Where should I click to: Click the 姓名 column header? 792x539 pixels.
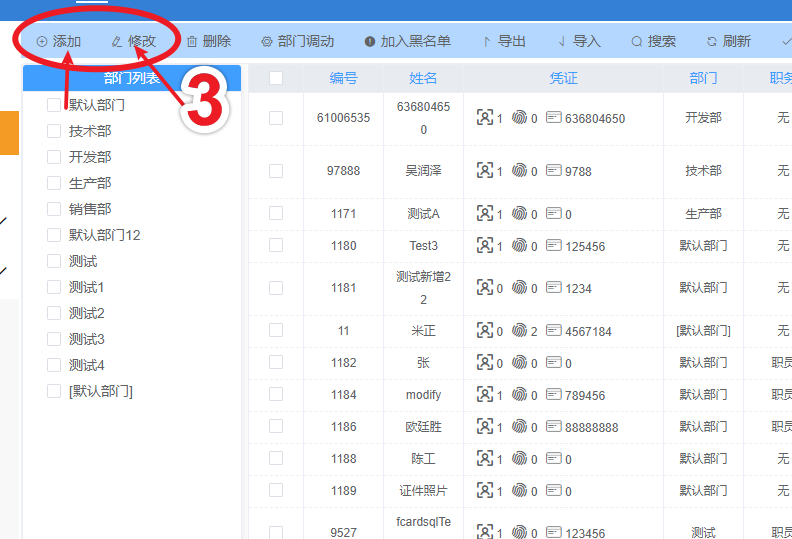click(x=423, y=78)
